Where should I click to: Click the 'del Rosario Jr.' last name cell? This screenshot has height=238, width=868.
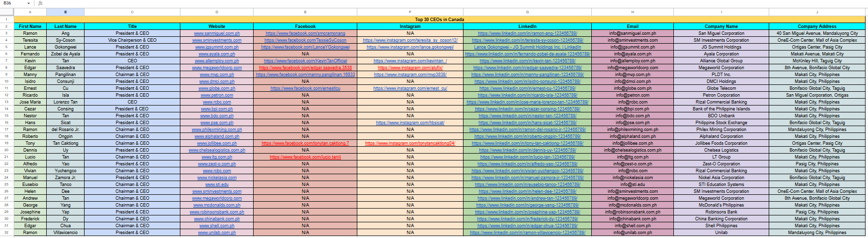tap(65, 130)
